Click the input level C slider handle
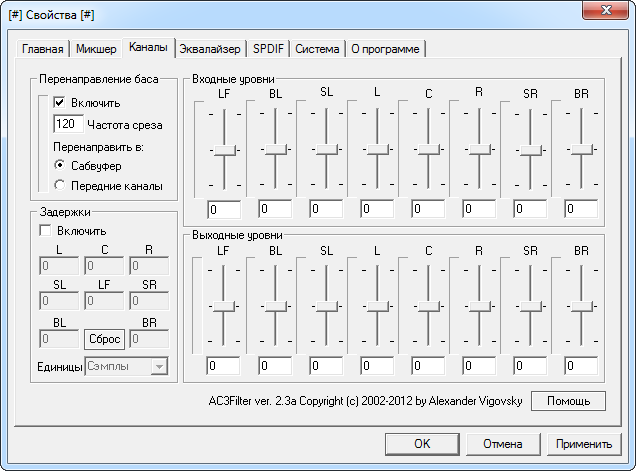 point(428,150)
